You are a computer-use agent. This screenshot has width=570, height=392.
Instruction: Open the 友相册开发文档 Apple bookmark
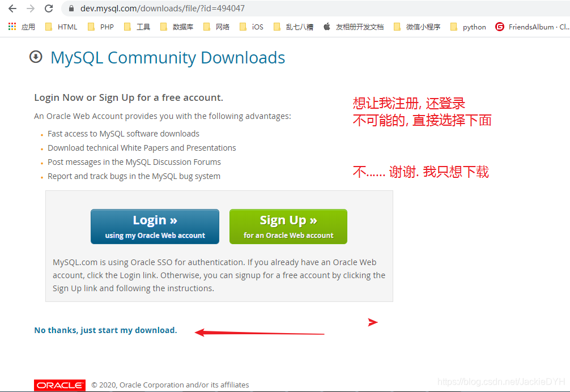[x=354, y=27]
